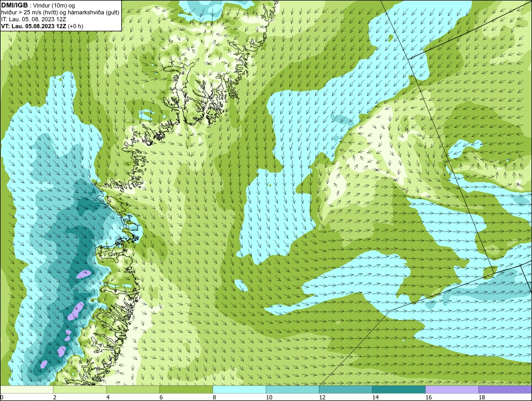Viewport: 532px width, 401px height.
Task: Click the legend label 2
Action: point(55,397)
